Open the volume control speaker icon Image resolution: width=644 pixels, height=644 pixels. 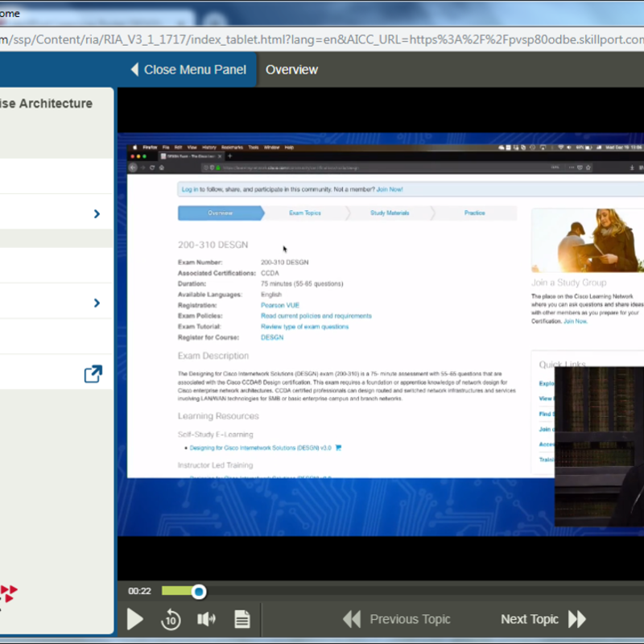point(206,619)
